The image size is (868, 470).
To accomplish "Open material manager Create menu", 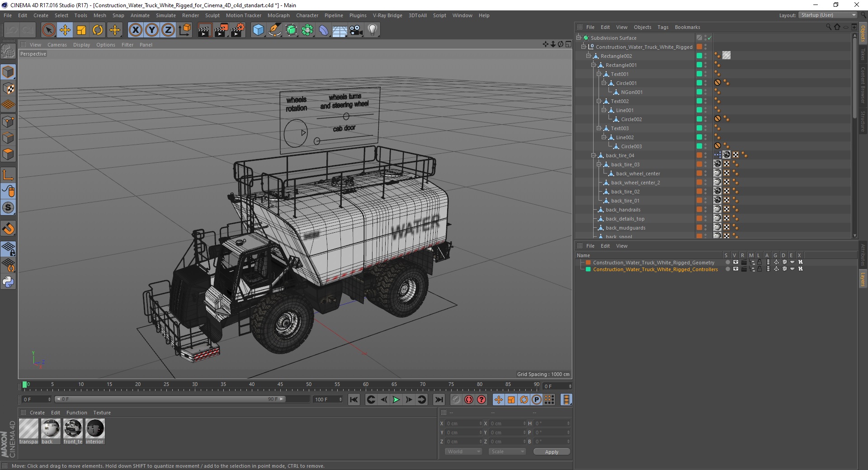I will (x=37, y=413).
